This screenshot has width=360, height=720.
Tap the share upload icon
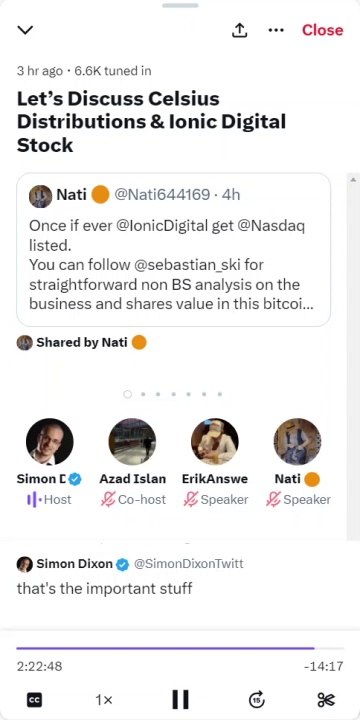239,30
